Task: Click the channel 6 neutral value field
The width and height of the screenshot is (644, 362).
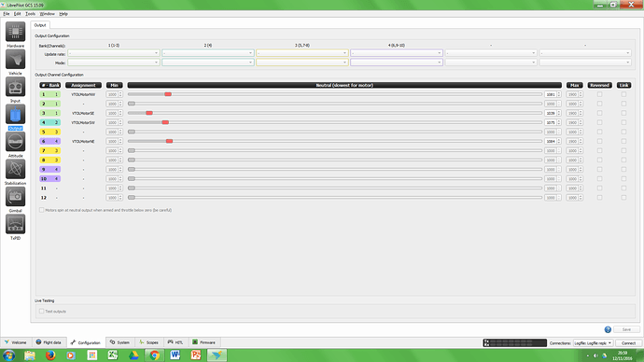Action: (x=551, y=141)
